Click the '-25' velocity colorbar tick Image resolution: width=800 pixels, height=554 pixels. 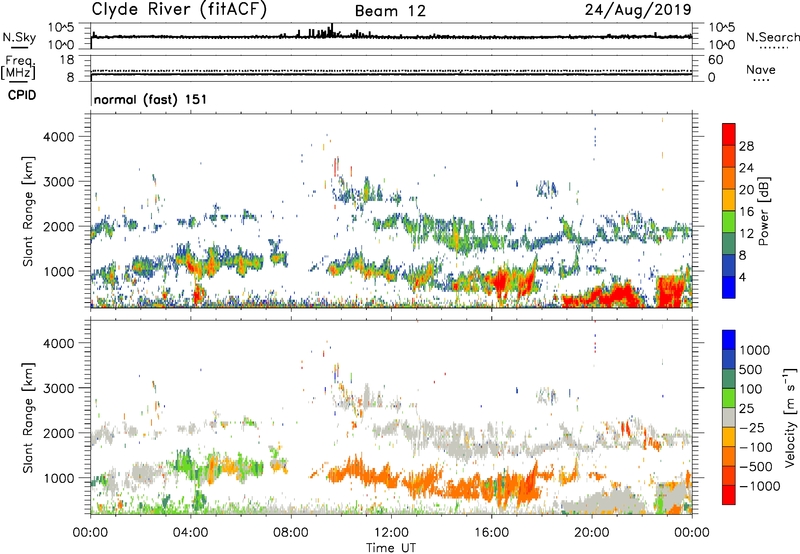(752, 427)
